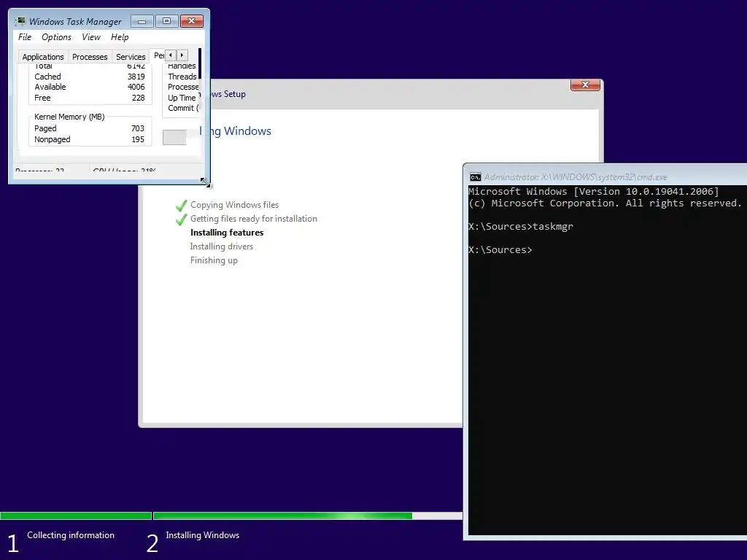This screenshot has width=747, height=560.
Task: Maximize the Windows Task Manager window
Action: (167, 21)
